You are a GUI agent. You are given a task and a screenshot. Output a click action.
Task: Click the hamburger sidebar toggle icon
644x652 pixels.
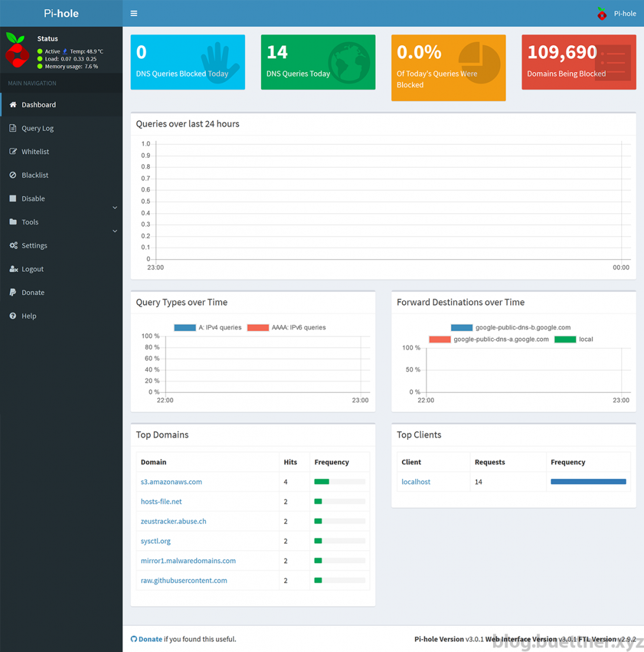coord(134,13)
